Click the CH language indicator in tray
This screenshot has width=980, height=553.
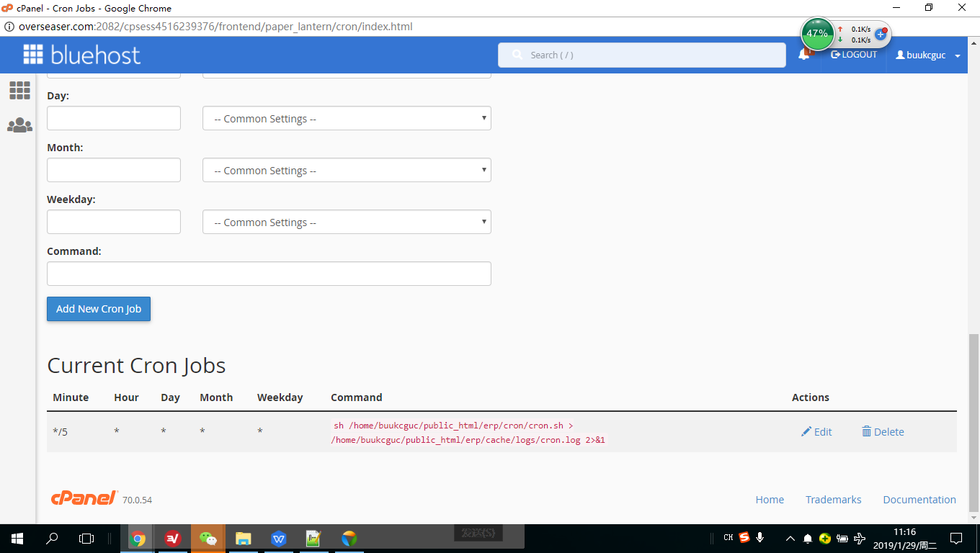click(729, 537)
